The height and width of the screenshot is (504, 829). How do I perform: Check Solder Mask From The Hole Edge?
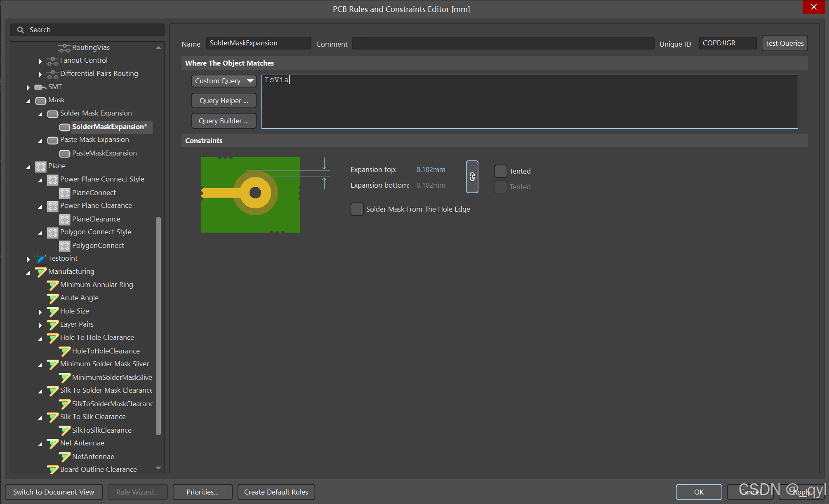pyautogui.click(x=357, y=209)
